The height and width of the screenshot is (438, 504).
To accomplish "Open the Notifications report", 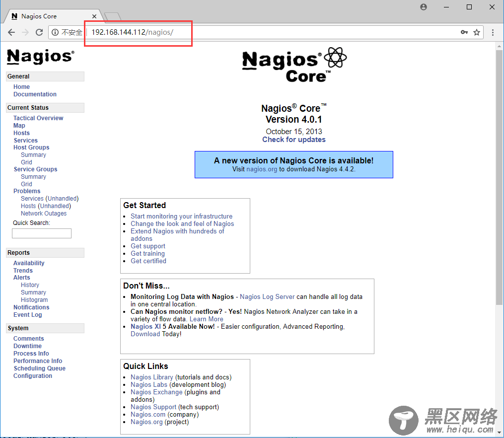I will click(31, 307).
